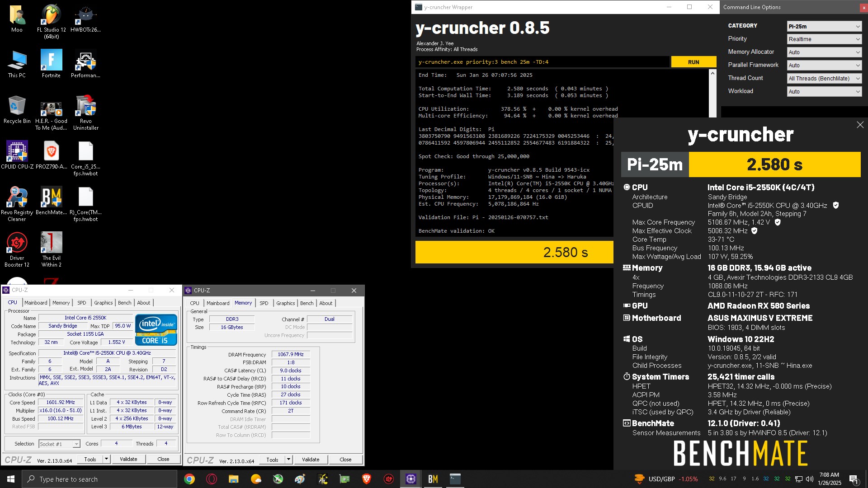868x488 pixels.
Task: Click Validate in left CPU-Z window
Action: tap(128, 459)
